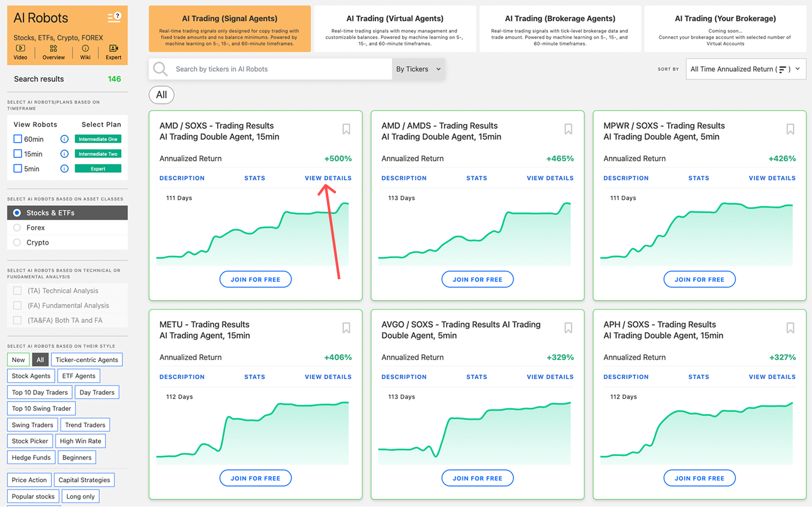The height and width of the screenshot is (507, 812).
Task: Click the search magnifier icon
Action: point(160,69)
